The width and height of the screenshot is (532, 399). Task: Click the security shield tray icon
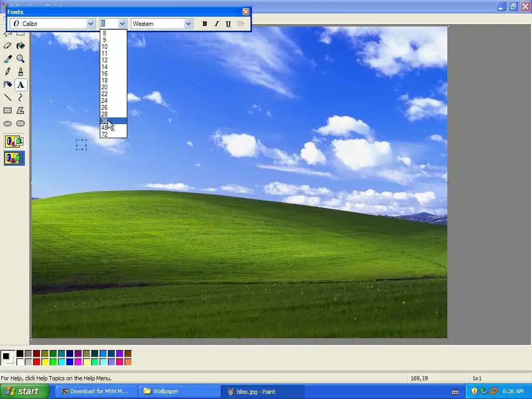coord(474,392)
